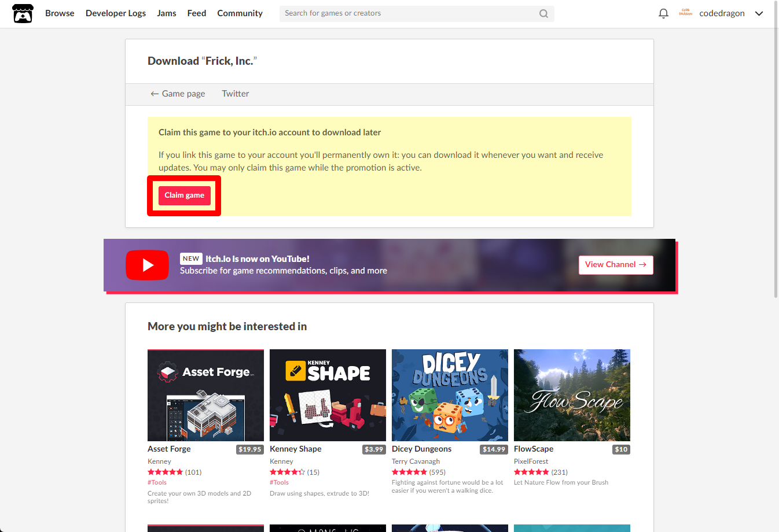The width and height of the screenshot is (779, 532).
Task: Click Kenney Shape $3.99 price tag
Action: (374, 449)
